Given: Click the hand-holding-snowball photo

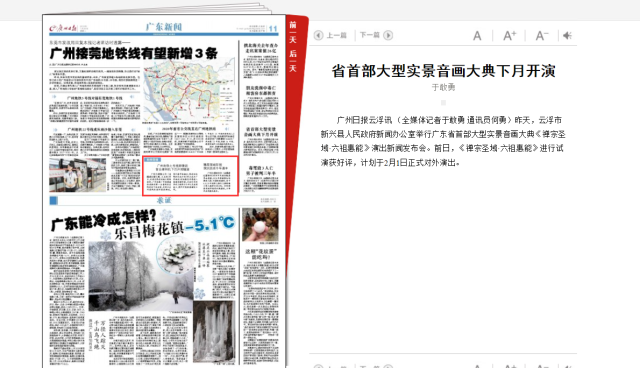Looking at the screenshot, I should pos(260,225).
